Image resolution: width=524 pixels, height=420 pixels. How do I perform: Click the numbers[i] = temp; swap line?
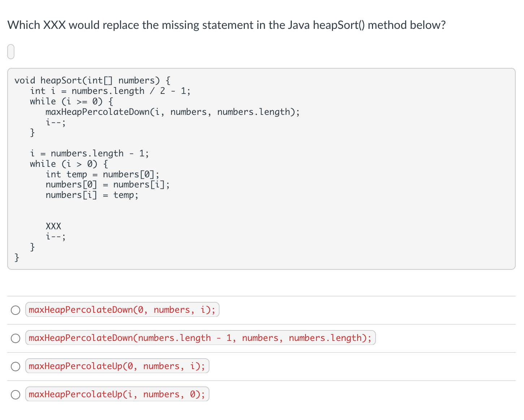(x=92, y=195)
